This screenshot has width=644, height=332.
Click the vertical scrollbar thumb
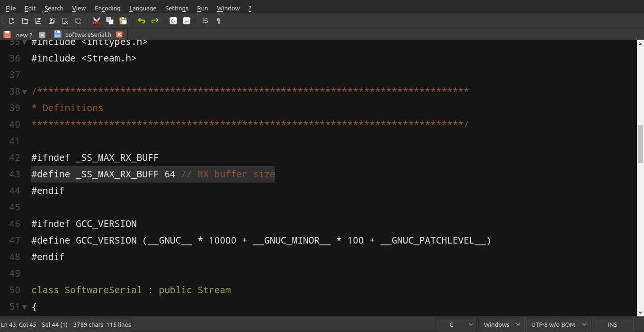[640, 144]
